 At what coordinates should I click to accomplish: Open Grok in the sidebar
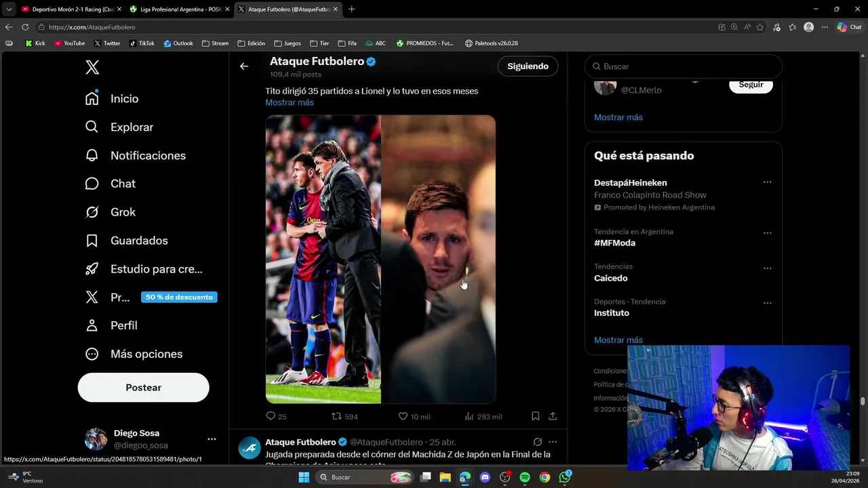click(x=110, y=212)
